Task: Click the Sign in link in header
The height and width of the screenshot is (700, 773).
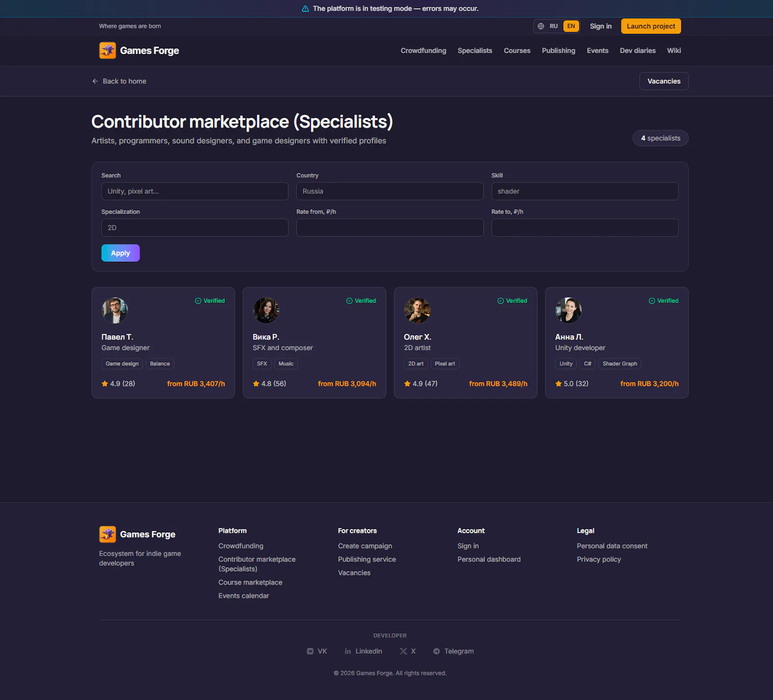Action: point(601,26)
